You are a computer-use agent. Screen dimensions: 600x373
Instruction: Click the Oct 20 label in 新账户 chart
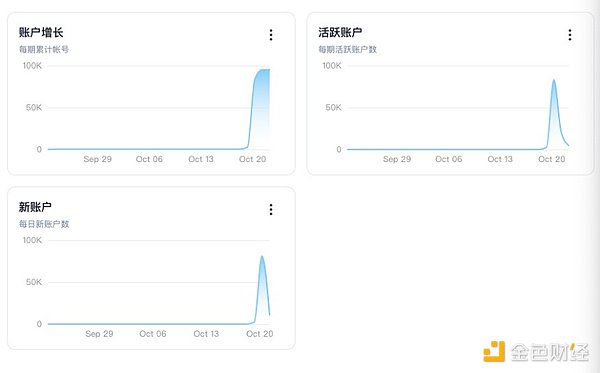pos(260,334)
